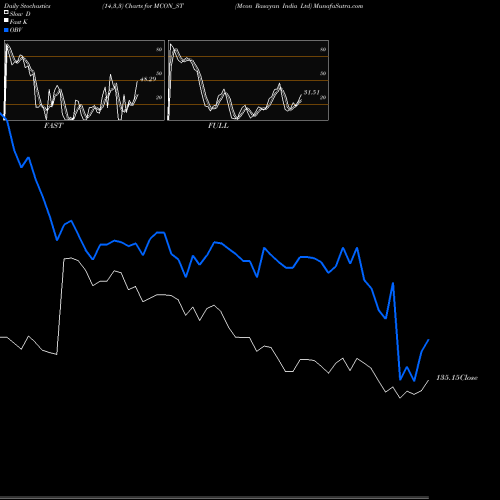This screenshot has width=500, height=500.
Task: Click the 20 level label in FAST chart
Action: (x=159, y=97)
